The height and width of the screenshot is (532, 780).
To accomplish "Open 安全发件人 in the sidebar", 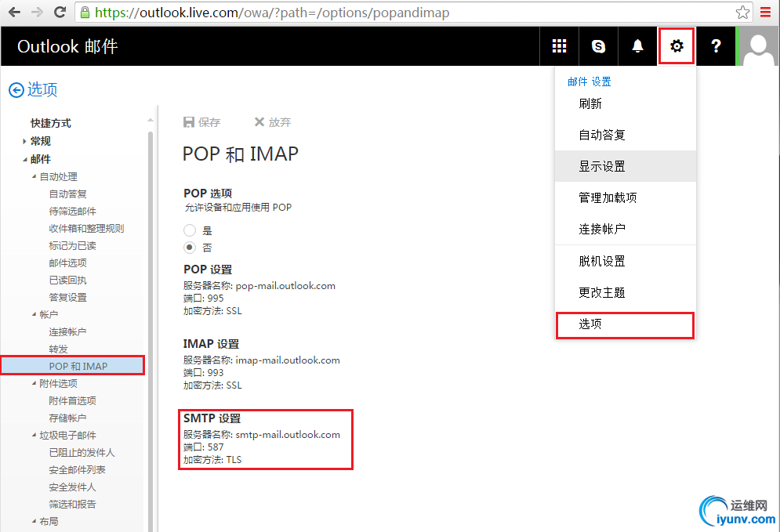I will 73,487.
